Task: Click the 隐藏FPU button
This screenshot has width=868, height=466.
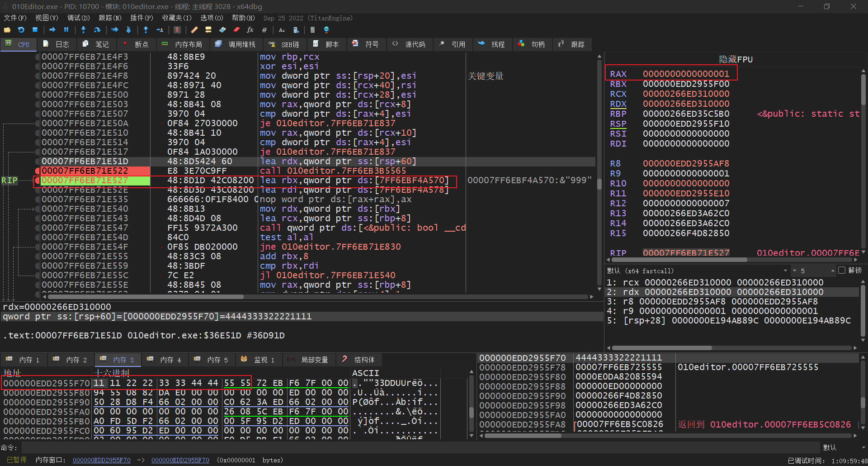Action: tap(736, 59)
